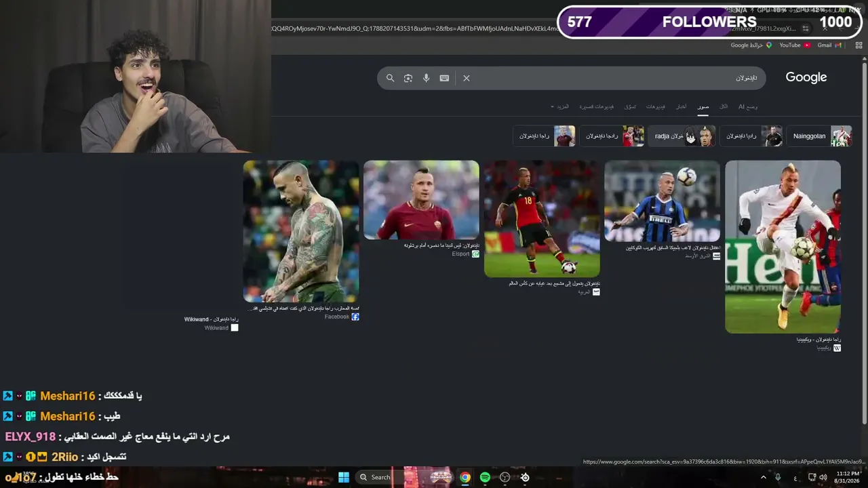Open the site settings icon in address bar
868x488 pixels.
pos(806,28)
